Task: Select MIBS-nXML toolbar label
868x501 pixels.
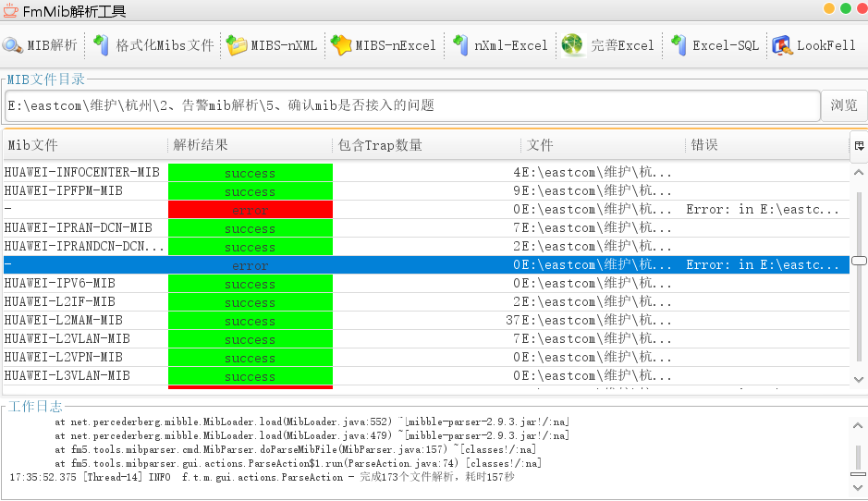Action: (x=284, y=45)
